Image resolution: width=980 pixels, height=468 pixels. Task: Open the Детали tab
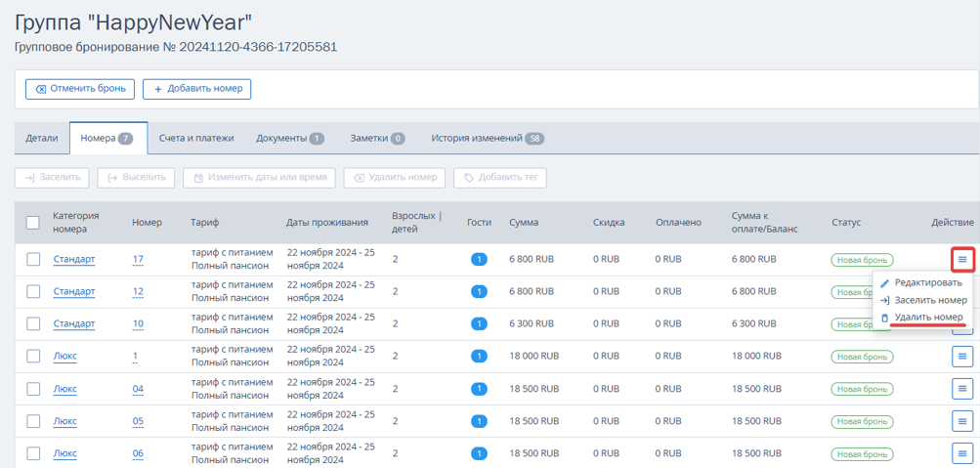[x=42, y=138]
